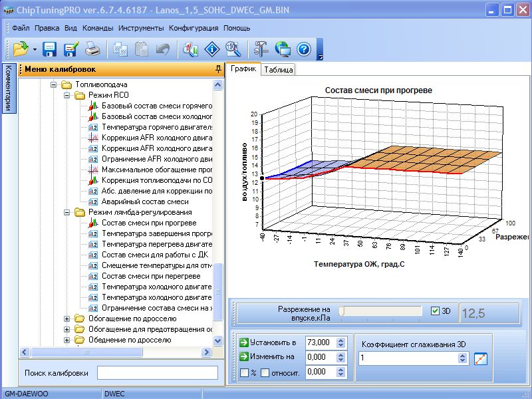Click the blue info diamond icon
Image resolution: width=532 pixels, height=399 pixels.
212,49
